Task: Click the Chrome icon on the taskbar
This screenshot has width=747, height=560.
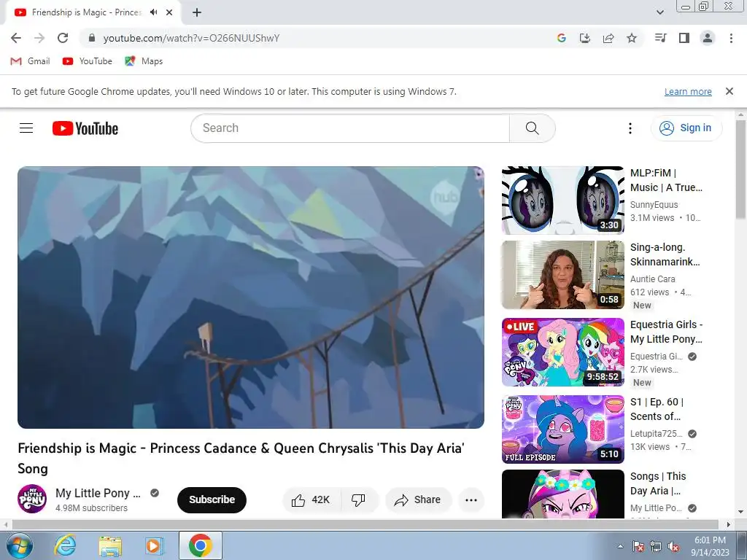Action: (x=201, y=545)
